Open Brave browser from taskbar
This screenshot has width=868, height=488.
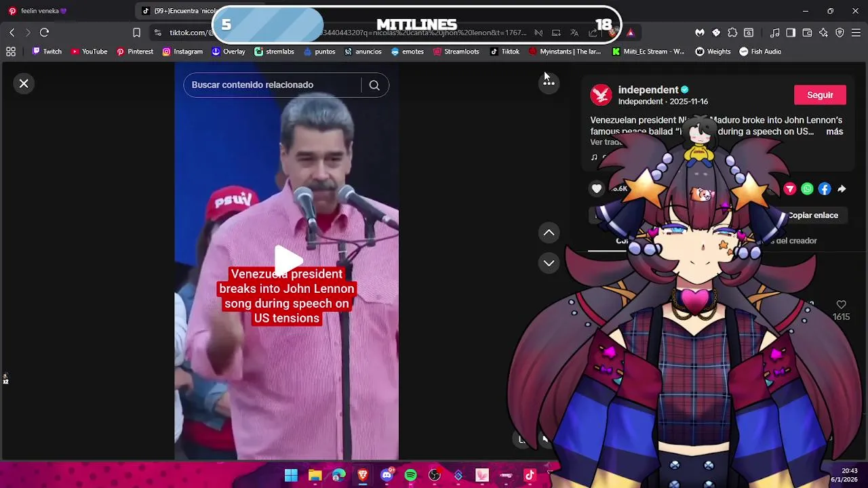click(363, 475)
